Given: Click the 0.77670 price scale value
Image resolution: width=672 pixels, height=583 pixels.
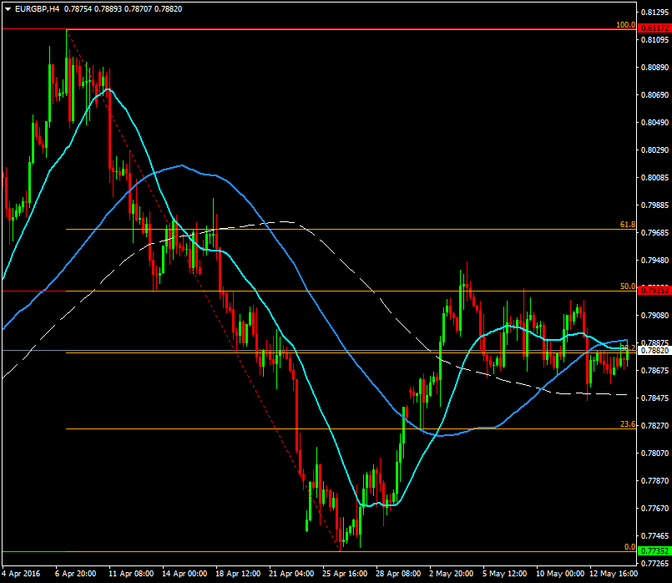Looking at the screenshot, I should (654, 508).
